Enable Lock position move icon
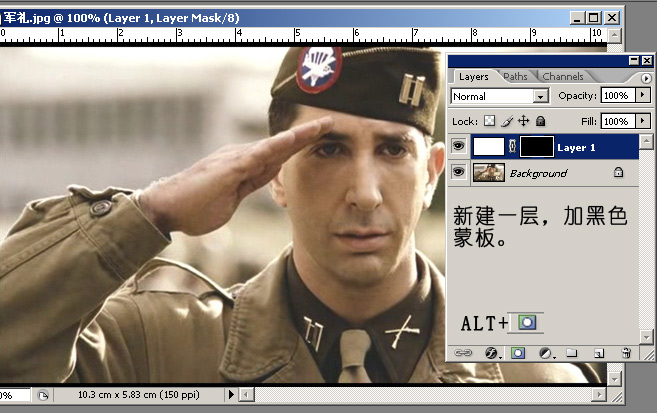 [x=523, y=121]
